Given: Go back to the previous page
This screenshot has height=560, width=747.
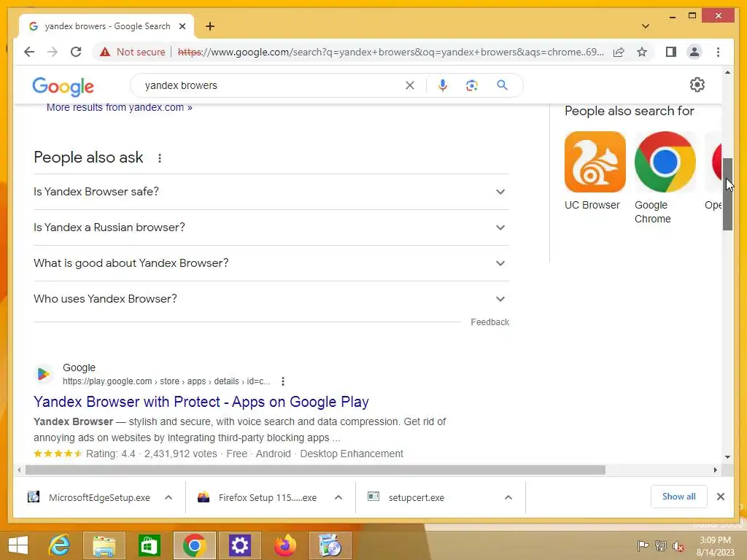Looking at the screenshot, I should click(x=29, y=52).
